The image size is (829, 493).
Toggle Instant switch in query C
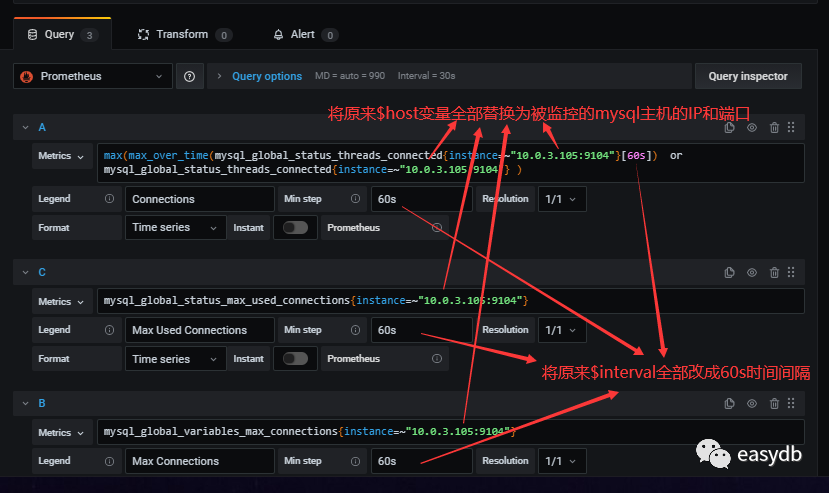point(295,359)
